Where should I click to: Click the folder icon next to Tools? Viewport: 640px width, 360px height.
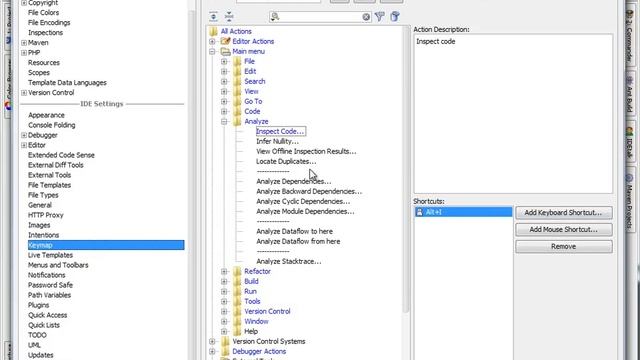pos(237,301)
